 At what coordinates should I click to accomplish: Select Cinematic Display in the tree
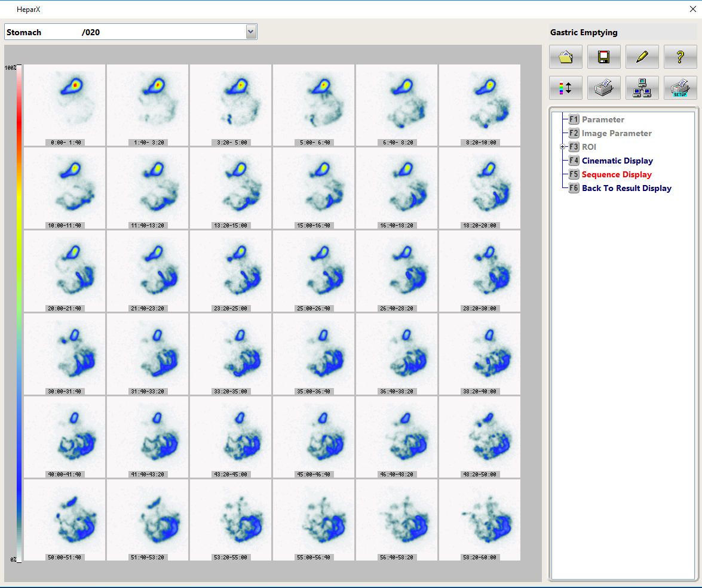coord(617,161)
